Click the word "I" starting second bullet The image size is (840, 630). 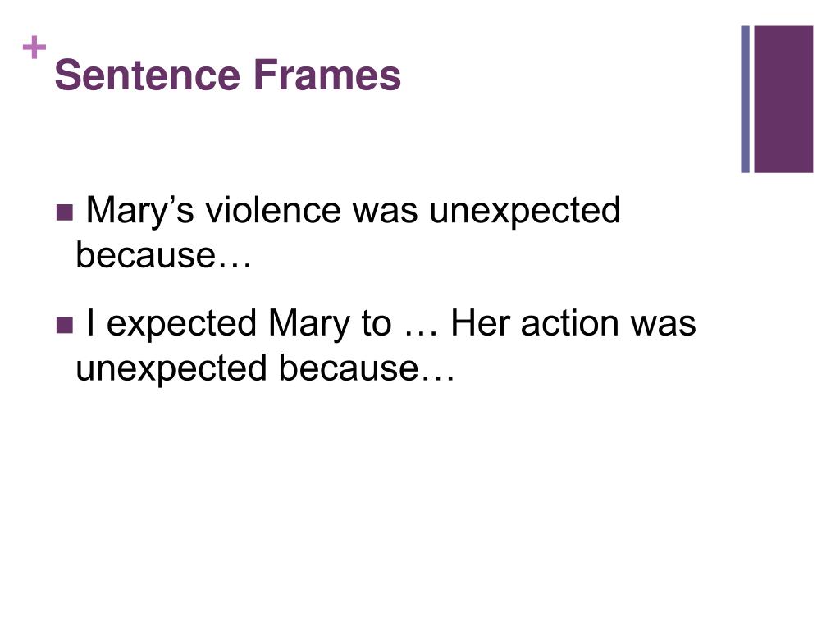point(91,323)
